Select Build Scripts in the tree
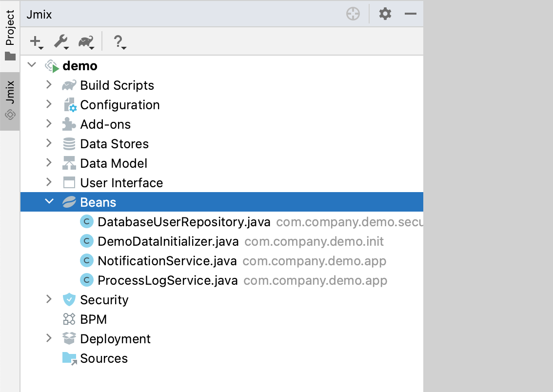The height and width of the screenshot is (392, 553). coord(117,85)
